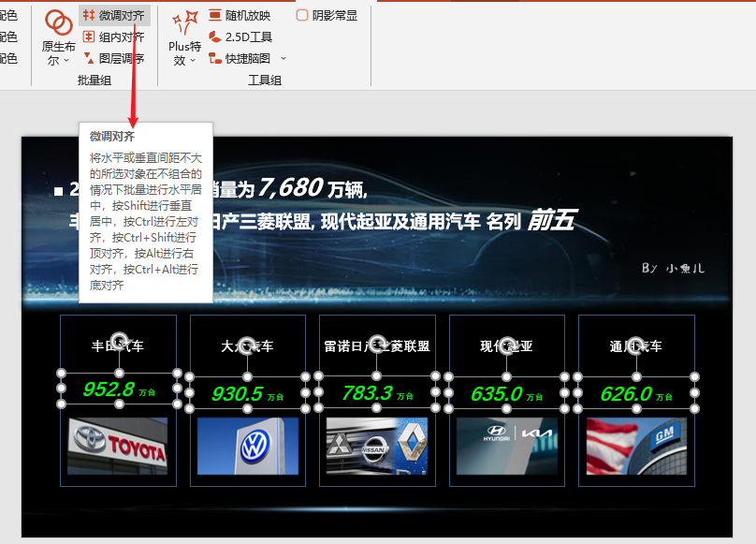Click the 大众汽车 title text
756x544 pixels.
[247, 346]
